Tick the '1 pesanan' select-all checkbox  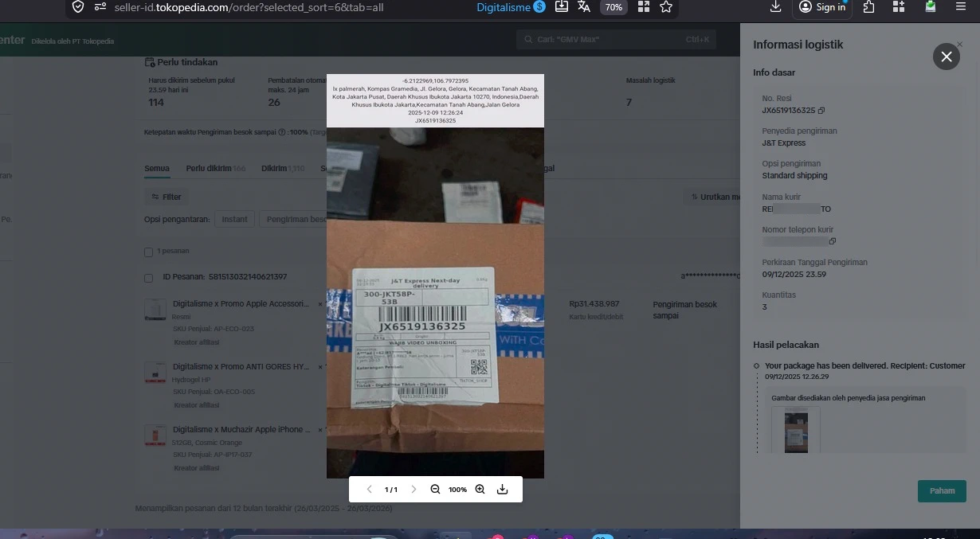(148, 252)
